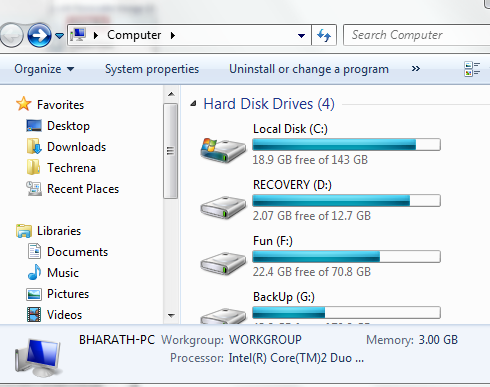Click the Fun (F:) usage bar
The height and width of the screenshot is (387, 490).
pyautogui.click(x=346, y=257)
